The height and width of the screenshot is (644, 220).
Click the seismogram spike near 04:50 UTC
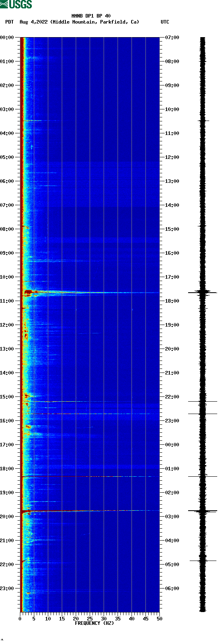pos(203,561)
